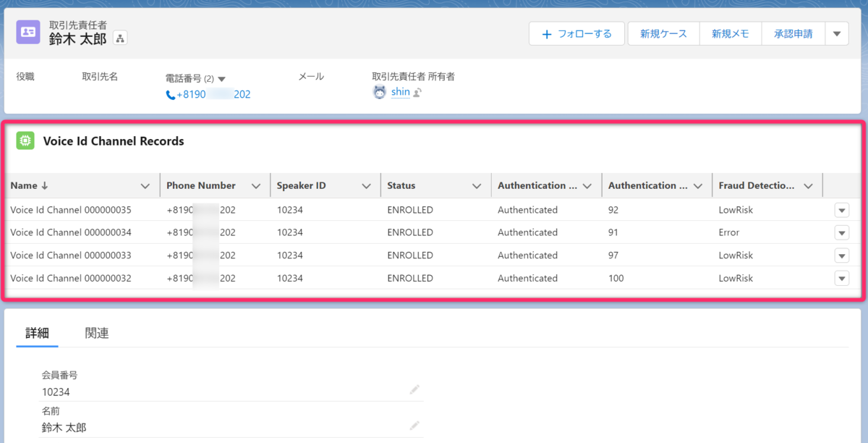The width and height of the screenshot is (868, 443).
Task: Click the 会員番号 value 10234
Action: 56,392
